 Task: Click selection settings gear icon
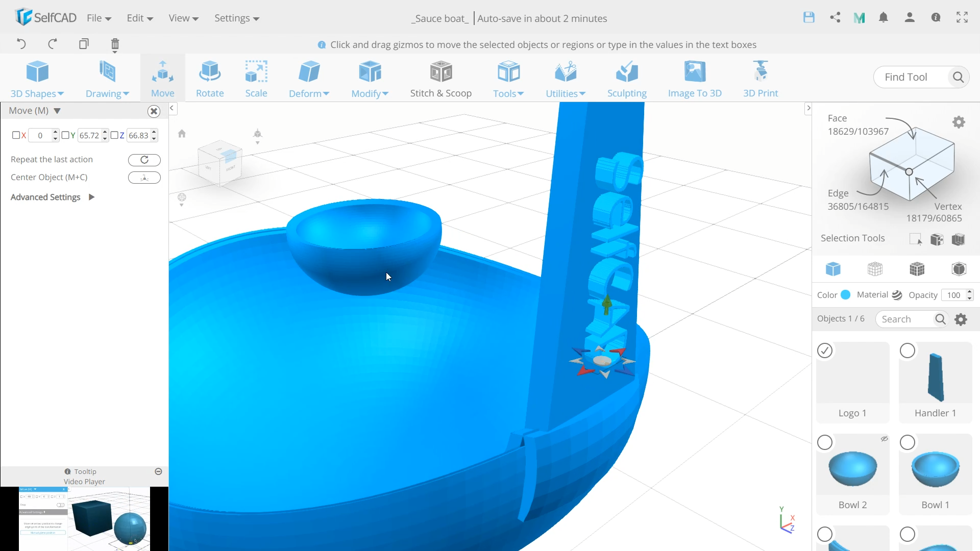point(959,122)
